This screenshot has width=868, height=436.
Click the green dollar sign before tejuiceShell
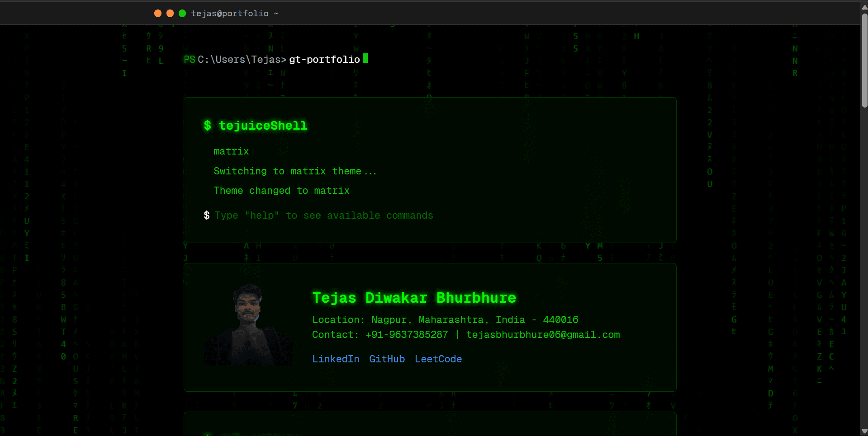coord(207,126)
